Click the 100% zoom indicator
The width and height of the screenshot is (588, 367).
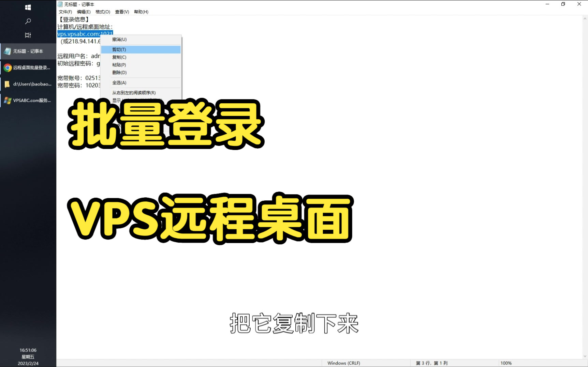coord(506,363)
